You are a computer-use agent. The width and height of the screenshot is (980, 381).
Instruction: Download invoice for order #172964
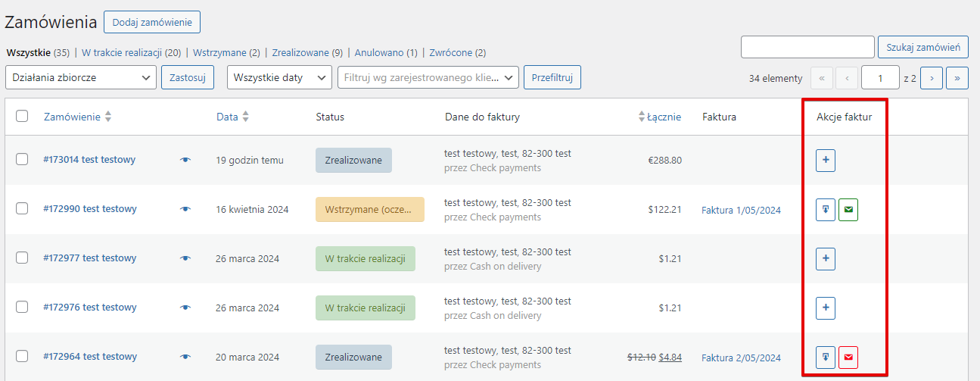(826, 357)
